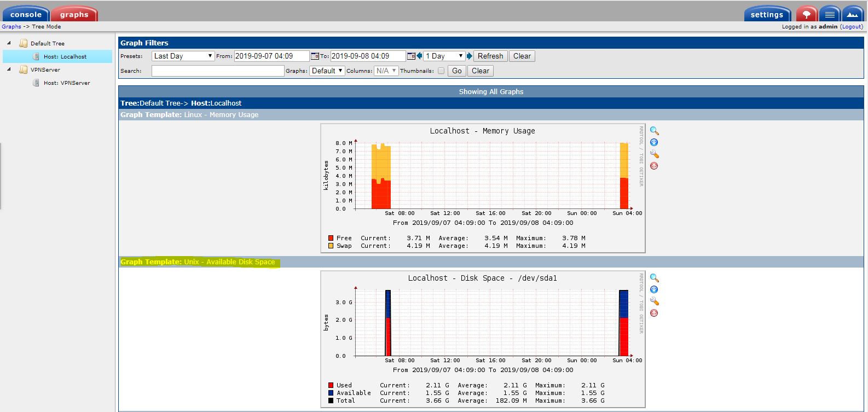
Task: Click the Go button
Action: (x=457, y=71)
